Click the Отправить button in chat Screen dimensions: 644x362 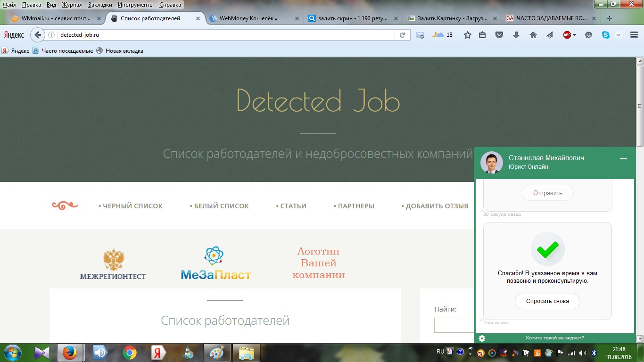pyautogui.click(x=548, y=193)
